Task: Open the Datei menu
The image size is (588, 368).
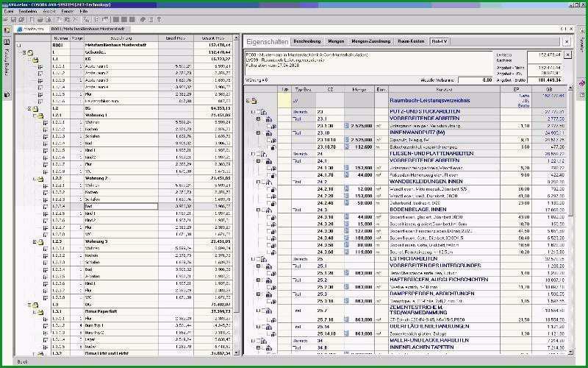Action: click(x=9, y=12)
